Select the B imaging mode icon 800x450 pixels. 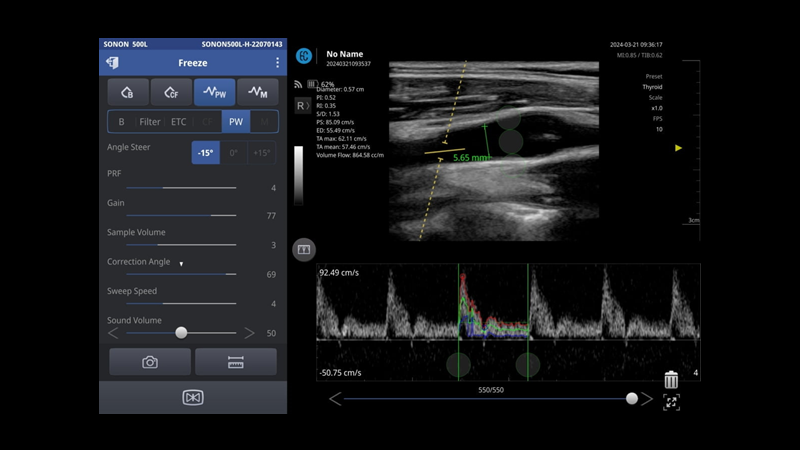128,92
